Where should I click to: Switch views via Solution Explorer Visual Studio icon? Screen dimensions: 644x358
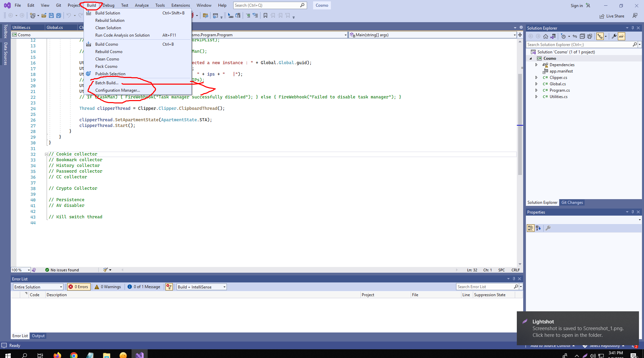click(x=553, y=36)
